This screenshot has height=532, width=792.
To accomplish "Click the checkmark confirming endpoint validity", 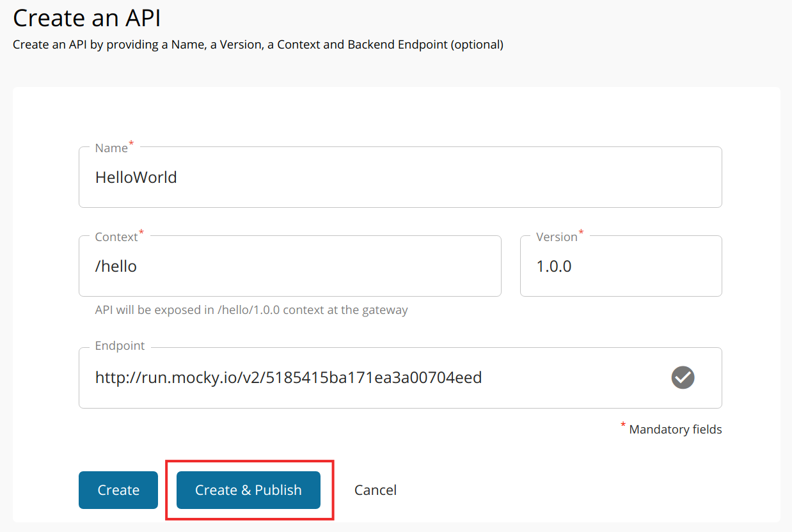I will pos(682,377).
